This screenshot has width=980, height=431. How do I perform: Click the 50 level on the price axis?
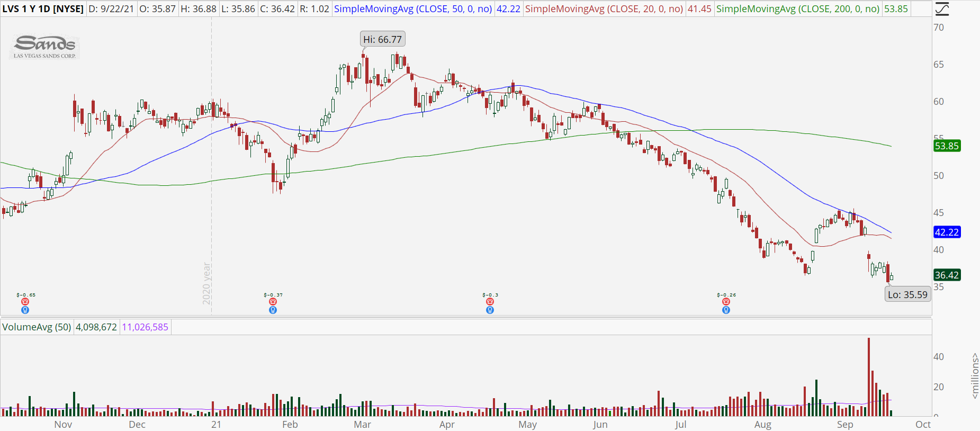(939, 176)
